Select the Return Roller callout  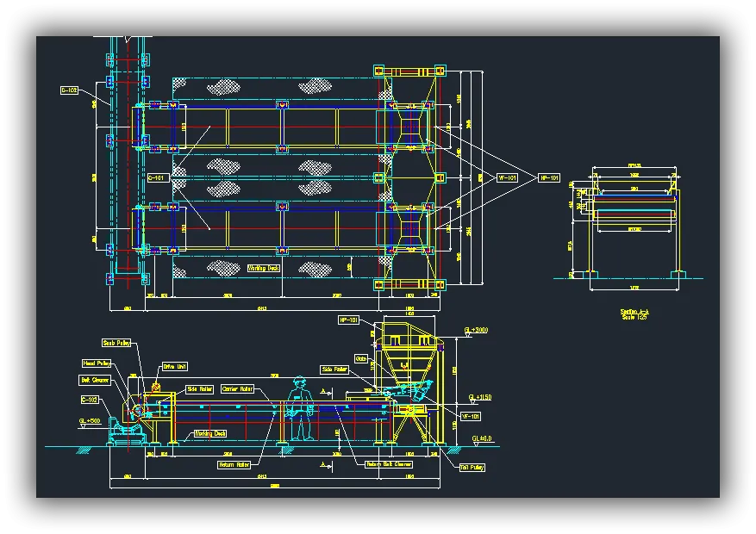pyautogui.click(x=234, y=464)
